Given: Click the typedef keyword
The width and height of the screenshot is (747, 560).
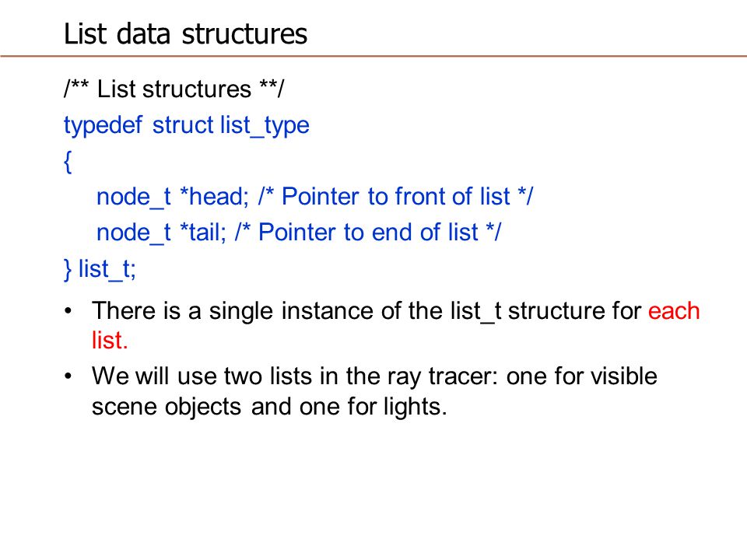Looking at the screenshot, I should tap(103, 126).
